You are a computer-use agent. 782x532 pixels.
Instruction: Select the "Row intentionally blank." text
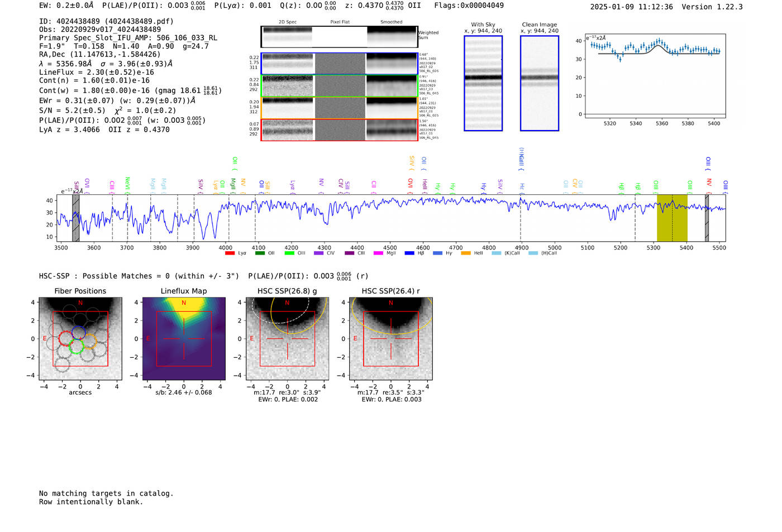pyautogui.click(x=91, y=502)
